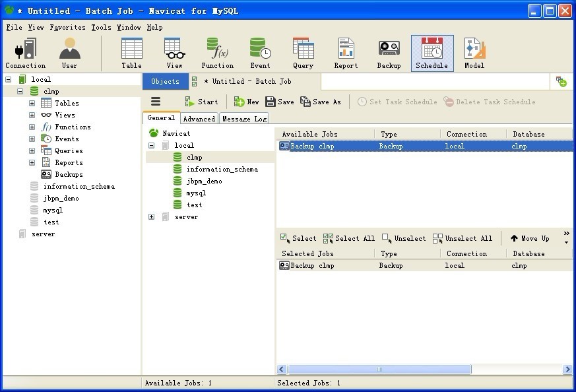Viewport: 576px width, 392px height.
Task: Open the User manager icon
Action: (x=69, y=53)
